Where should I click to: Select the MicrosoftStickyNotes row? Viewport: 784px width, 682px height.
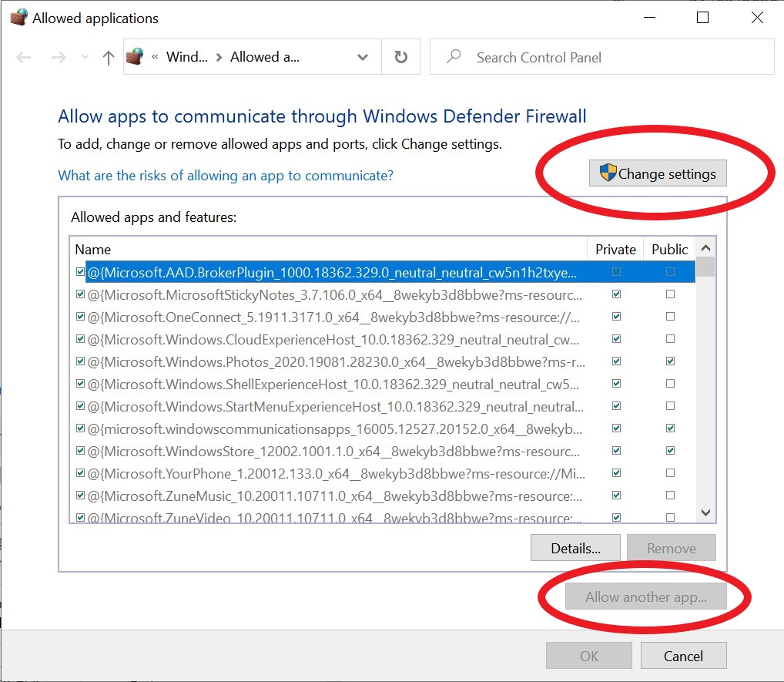click(383, 294)
